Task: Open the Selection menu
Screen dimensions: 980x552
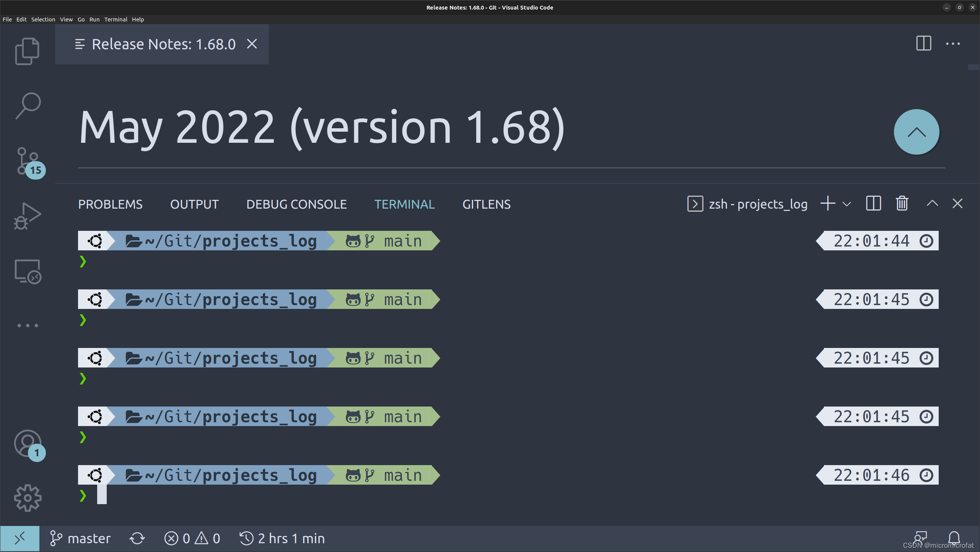Action: click(x=43, y=19)
